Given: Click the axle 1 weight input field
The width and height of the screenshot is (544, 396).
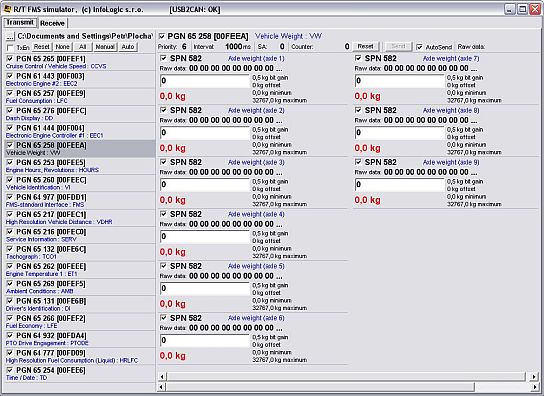Looking at the screenshot, I should tap(205, 81).
